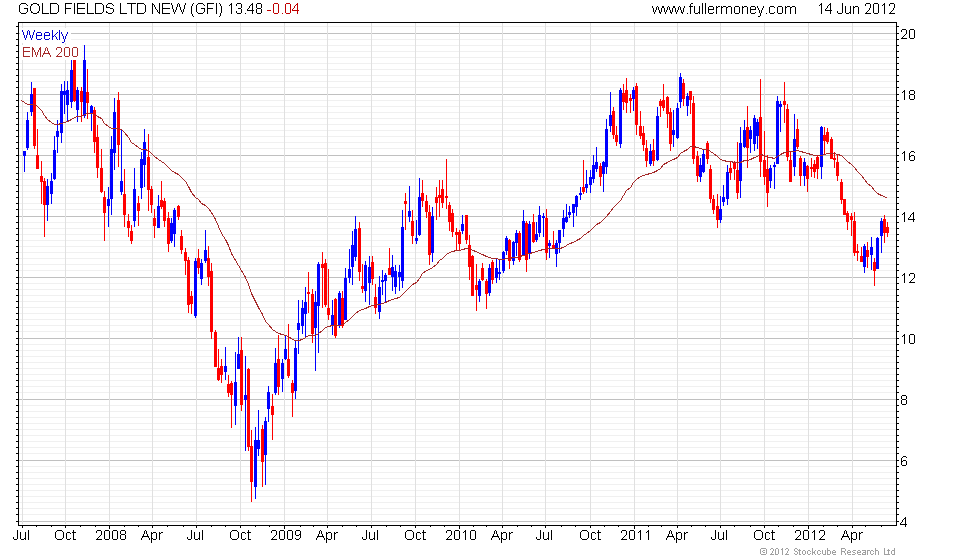980x560 pixels.
Task: Click the '2009' year label on time axis
Action: (286, 536)
